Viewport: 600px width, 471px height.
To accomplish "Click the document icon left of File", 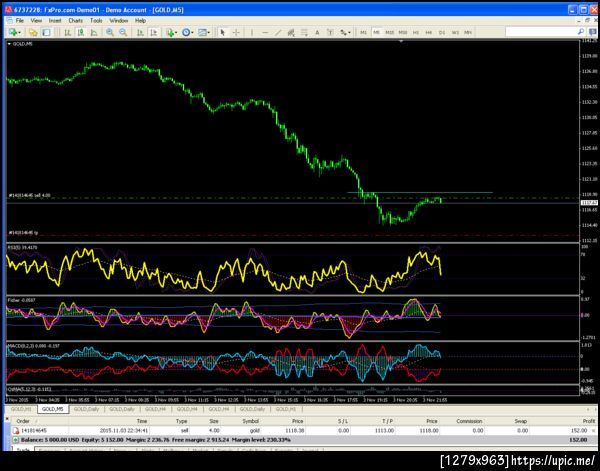I will coord(10,20).
